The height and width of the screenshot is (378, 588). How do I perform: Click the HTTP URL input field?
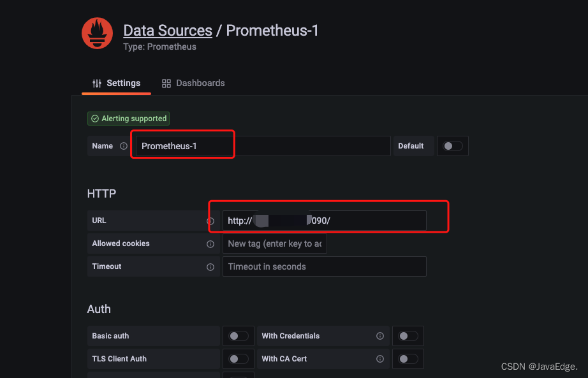pyautogui.click(x=323, y=221)
